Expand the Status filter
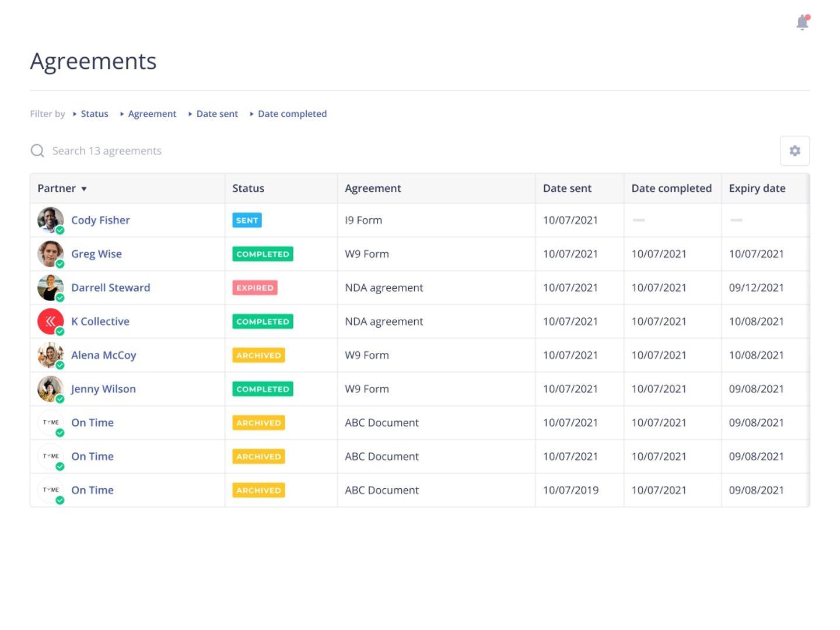 [94, 114]
